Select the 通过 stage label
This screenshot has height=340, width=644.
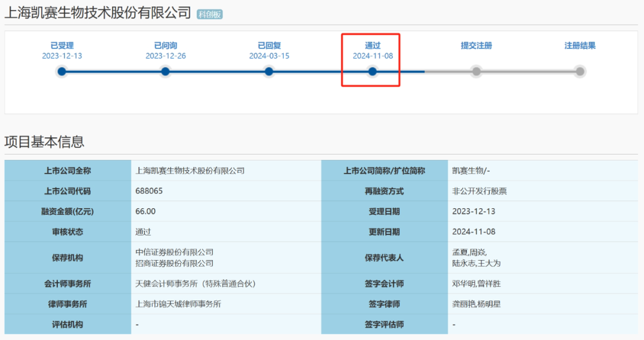(x=373, y=45)
